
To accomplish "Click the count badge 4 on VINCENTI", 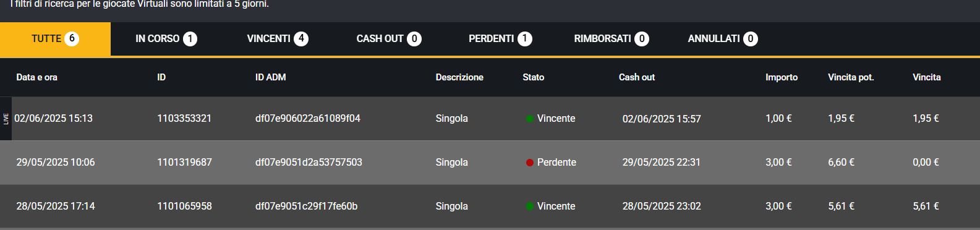I will (301, 39).
